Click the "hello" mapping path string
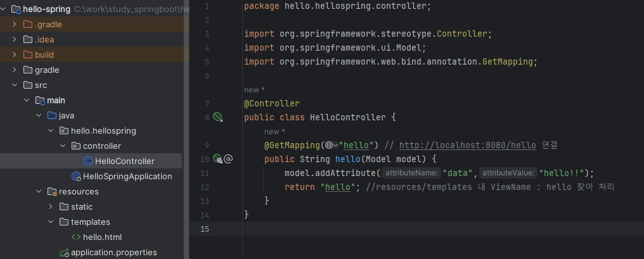The width and height of the screenshot is (644, 259). pyautogui.click(x=356, y=145)
